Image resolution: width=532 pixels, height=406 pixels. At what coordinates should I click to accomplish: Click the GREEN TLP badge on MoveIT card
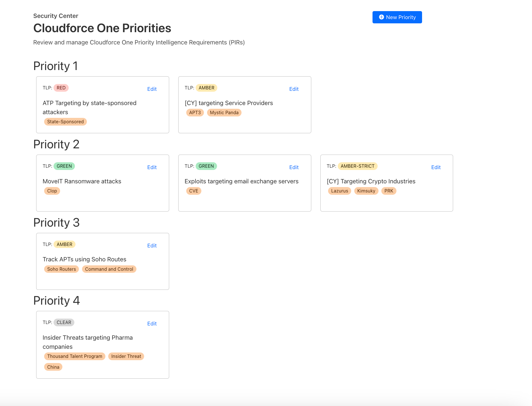click(x=64, y=166)
